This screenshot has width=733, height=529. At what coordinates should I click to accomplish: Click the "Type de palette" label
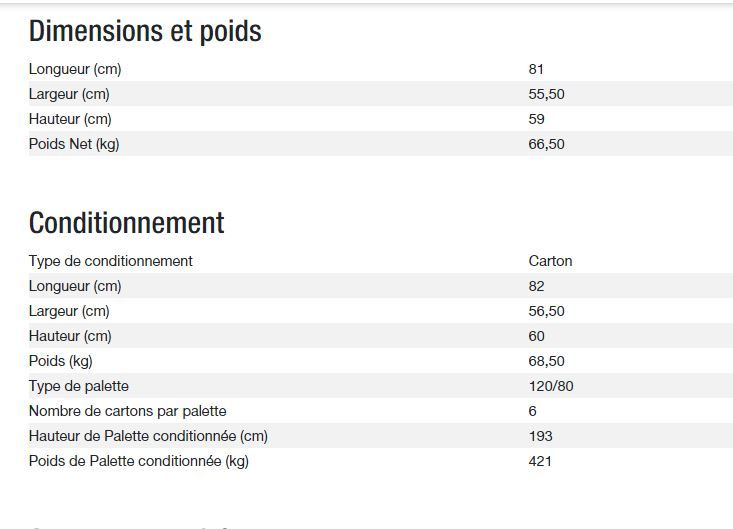pos(79,386)
